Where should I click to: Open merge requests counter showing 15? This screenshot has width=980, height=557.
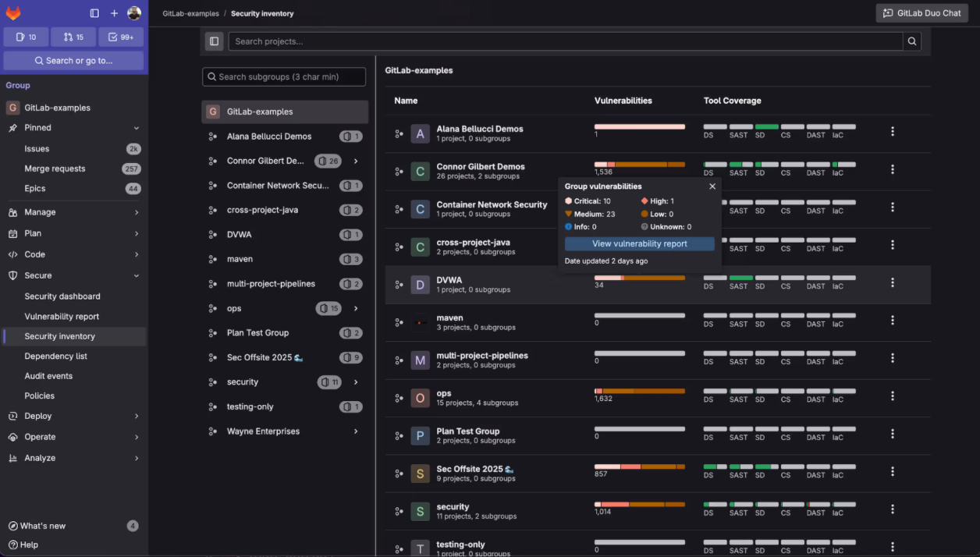pos(73,37)
